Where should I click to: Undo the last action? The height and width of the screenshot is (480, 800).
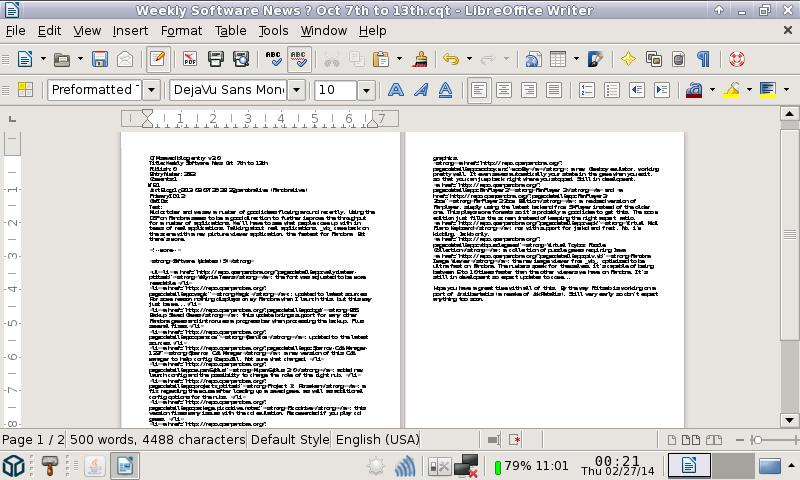(451, 59)
